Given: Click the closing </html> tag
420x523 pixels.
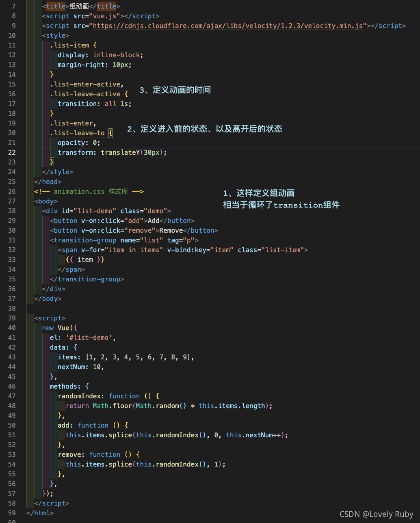Looking at the screenshot, I should pos(40,513).
